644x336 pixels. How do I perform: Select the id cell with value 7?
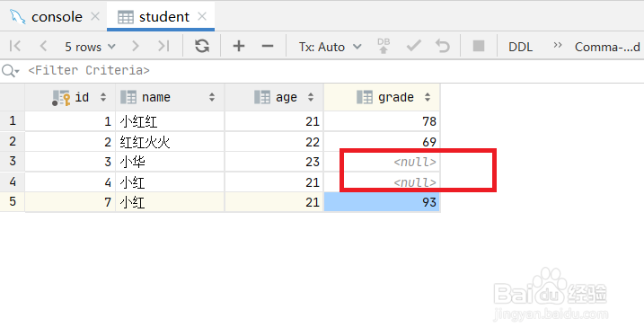(70, 202)
